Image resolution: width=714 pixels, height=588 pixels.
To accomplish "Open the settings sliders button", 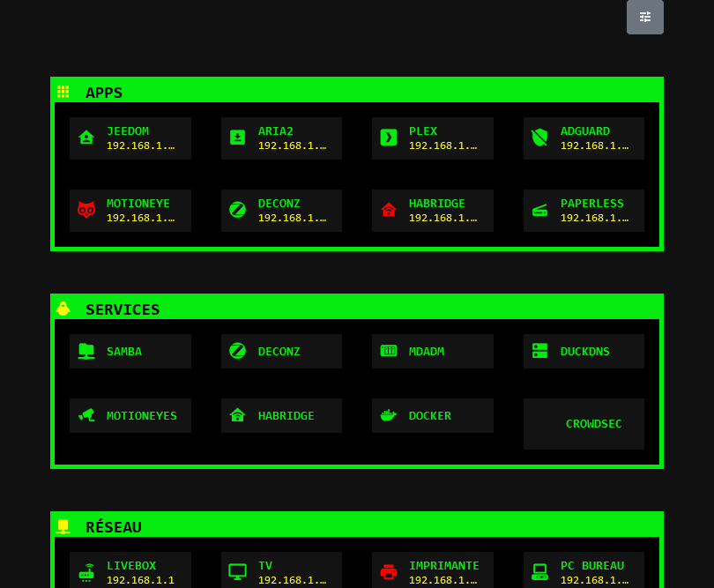I will pos(644,17).
